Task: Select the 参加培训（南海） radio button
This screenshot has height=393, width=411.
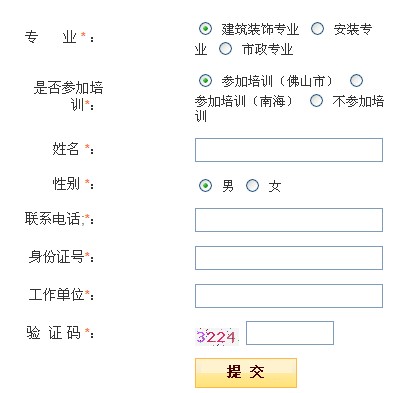Action: click(356, 80)
